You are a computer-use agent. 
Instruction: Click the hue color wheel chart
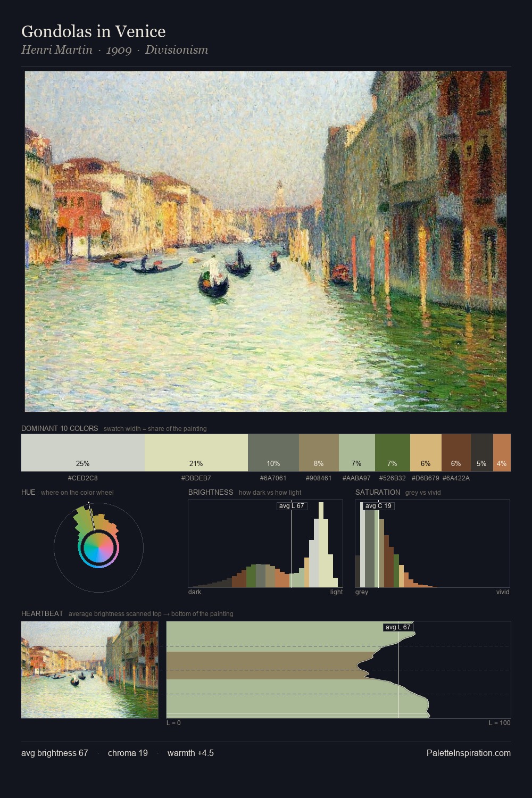[x=98, y=547]
